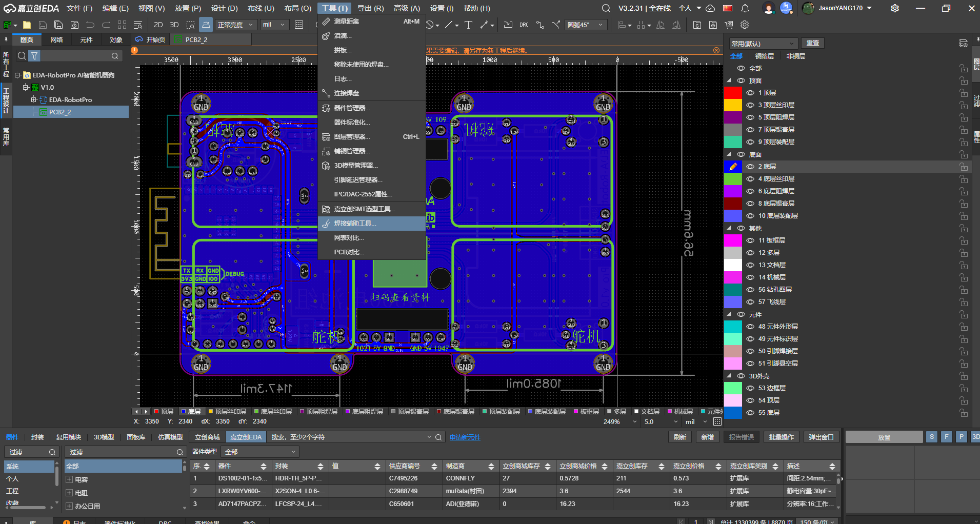Collapse the 顶面 layer group
The image size is (980, 524).
tap(729, 80)
